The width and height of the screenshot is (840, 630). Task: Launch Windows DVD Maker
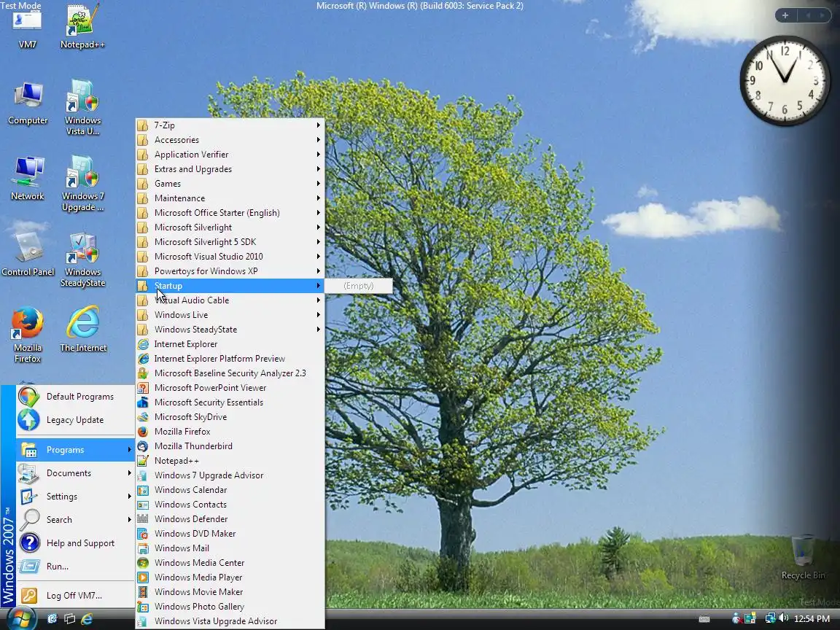coord(230,534)
